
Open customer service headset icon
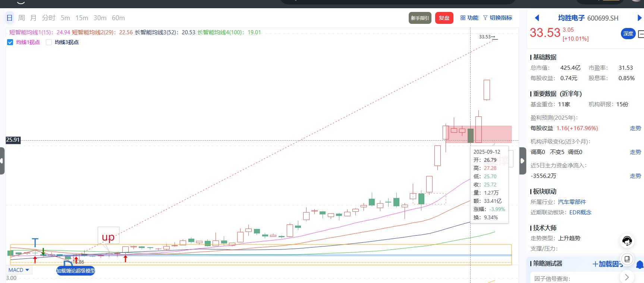coord(627,241)
